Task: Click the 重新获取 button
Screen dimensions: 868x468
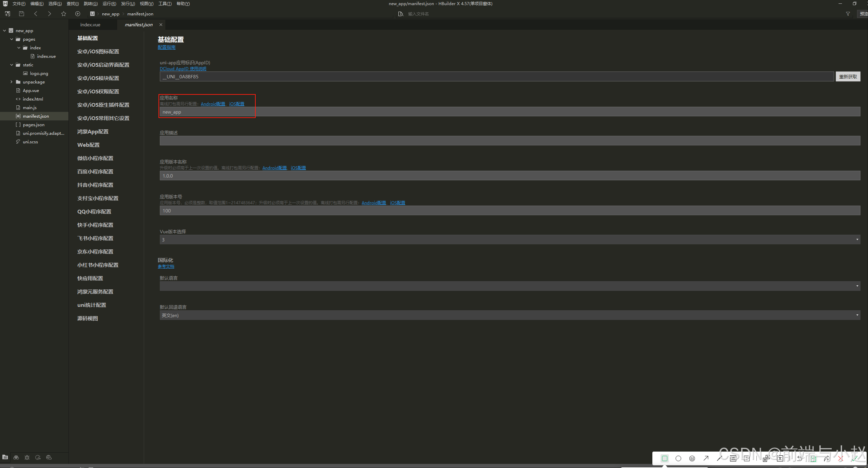Action: 848,77
